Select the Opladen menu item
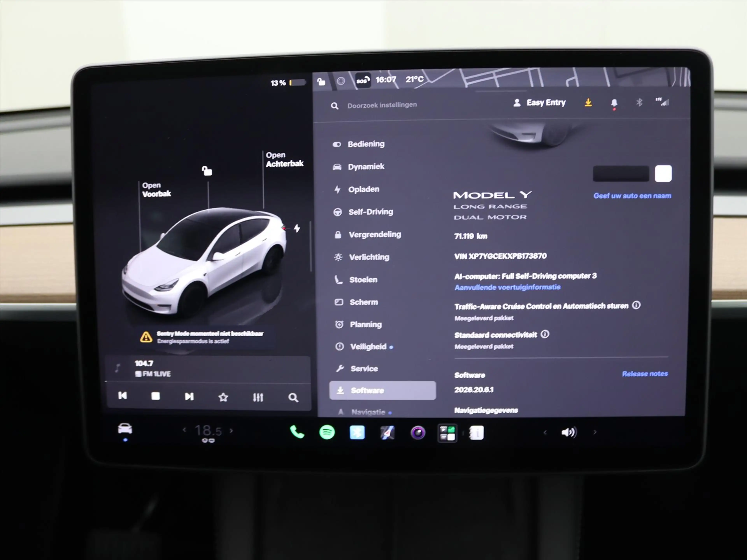This screenshot has height=560, width=747. (357, 189)
